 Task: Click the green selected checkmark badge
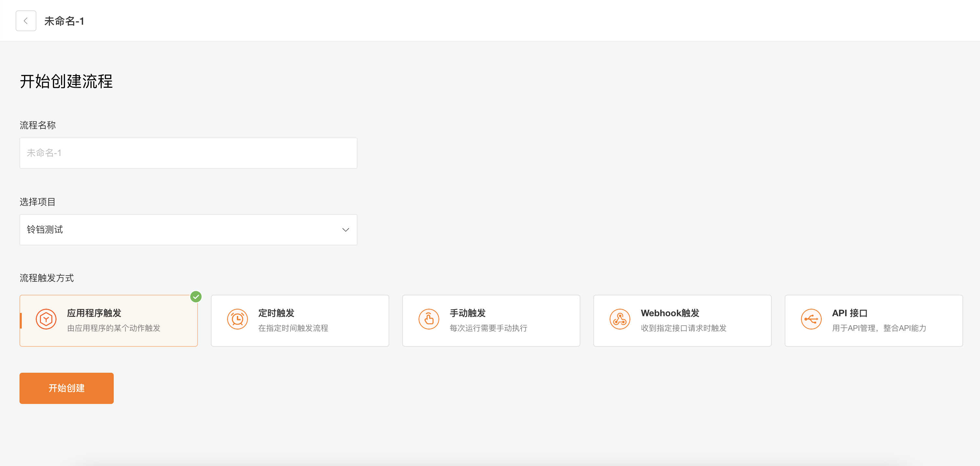196,297
